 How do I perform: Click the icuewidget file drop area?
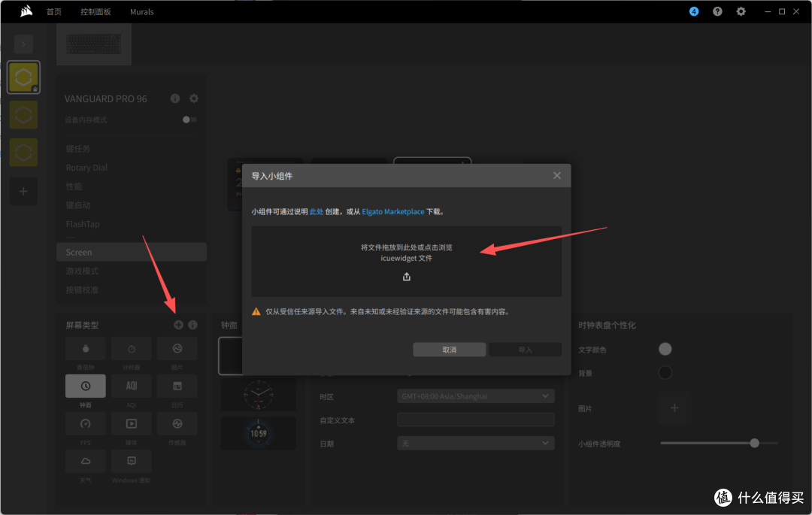pyautogui.click(x=407, y=262)
